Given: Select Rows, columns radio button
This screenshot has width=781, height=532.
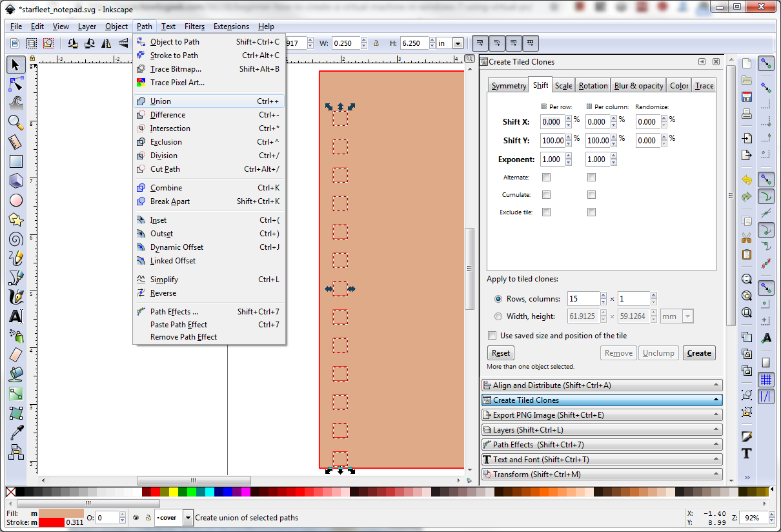Looking at the screenshot, I should tap(498, 299).
